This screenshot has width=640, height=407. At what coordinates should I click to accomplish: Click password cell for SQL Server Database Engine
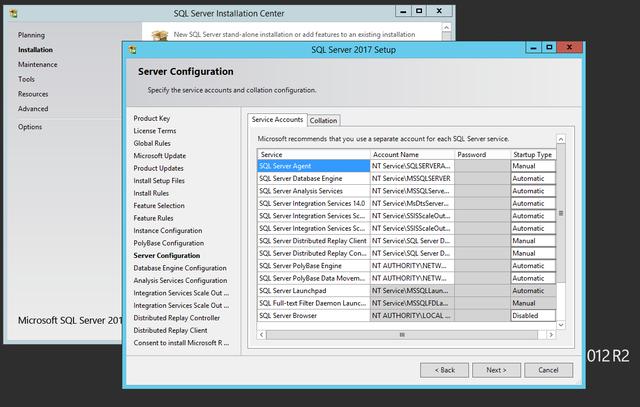click(482, 178)
